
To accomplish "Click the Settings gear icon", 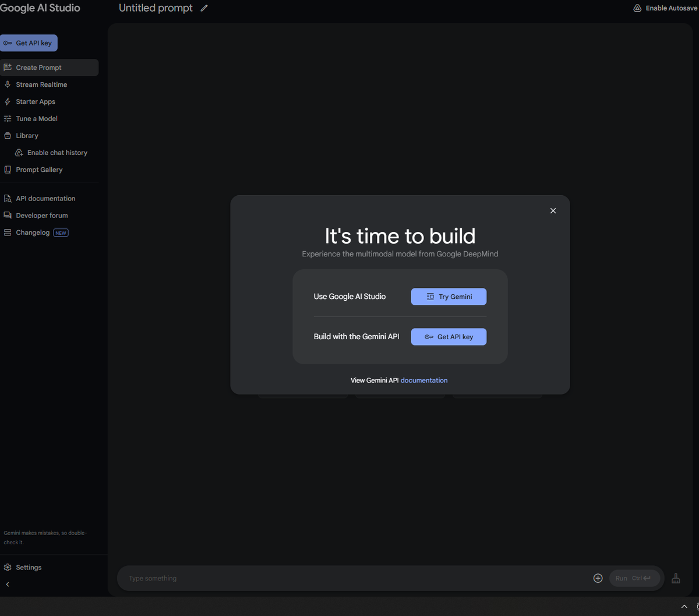I will pos(8,567).
